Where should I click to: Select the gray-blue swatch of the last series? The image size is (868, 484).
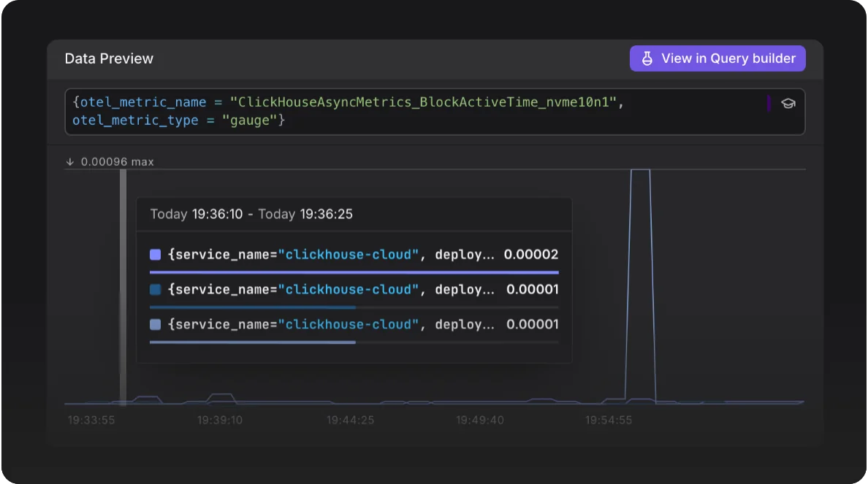155,324
